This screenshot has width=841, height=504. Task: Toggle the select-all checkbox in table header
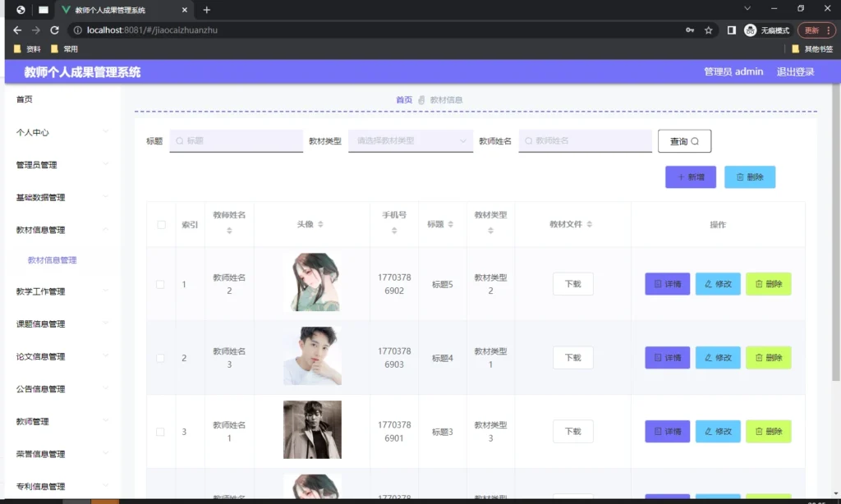click(x=161, y=225)
